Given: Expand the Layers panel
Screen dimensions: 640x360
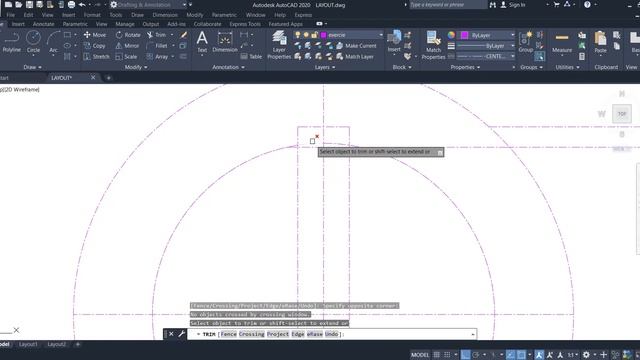Looking at the screenshot, I should [x=325, y=67].
